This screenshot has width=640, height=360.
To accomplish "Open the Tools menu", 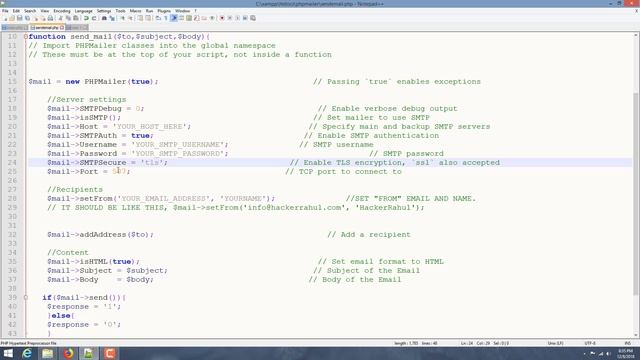I will coord(120,11).
